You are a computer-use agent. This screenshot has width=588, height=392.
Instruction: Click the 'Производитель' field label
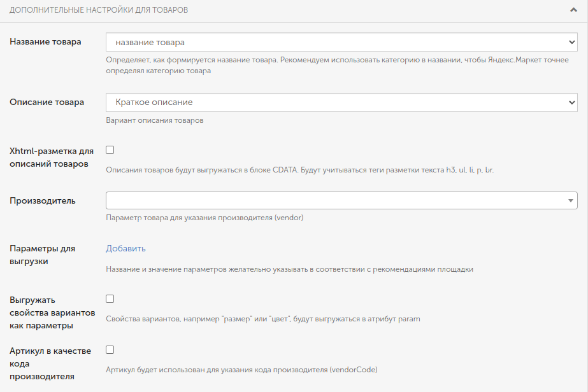click(43, 200)
